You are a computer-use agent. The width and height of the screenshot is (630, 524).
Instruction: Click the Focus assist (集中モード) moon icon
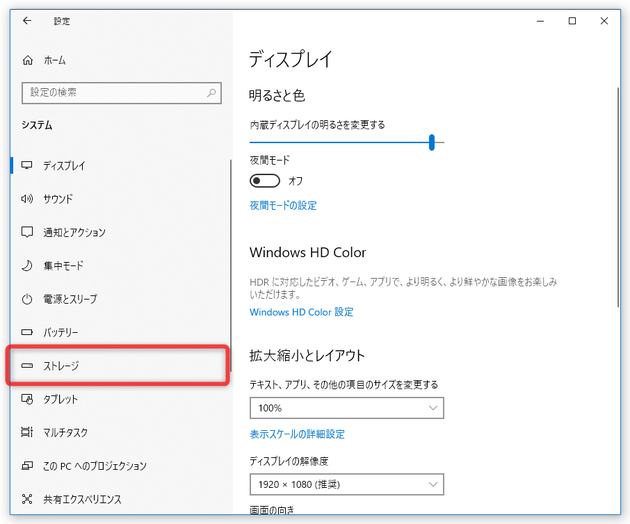coord(27,265)
